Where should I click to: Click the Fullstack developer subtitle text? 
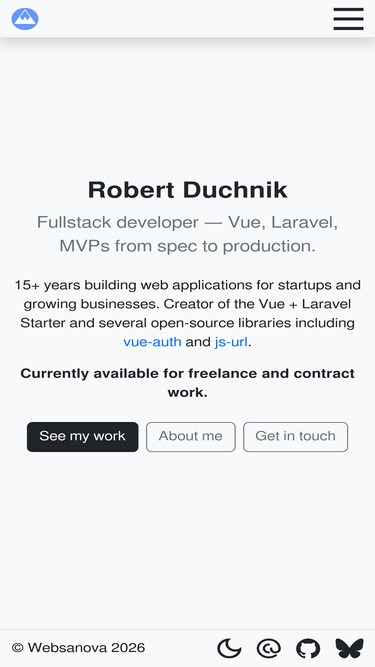click(x=188, y=234)
